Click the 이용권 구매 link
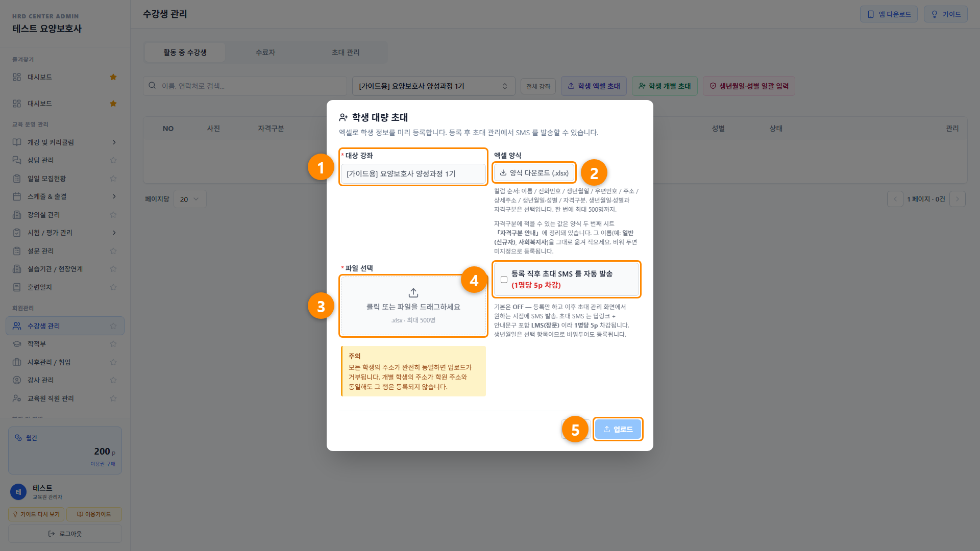This screenshot has height=551, width=980. (103, 464)
